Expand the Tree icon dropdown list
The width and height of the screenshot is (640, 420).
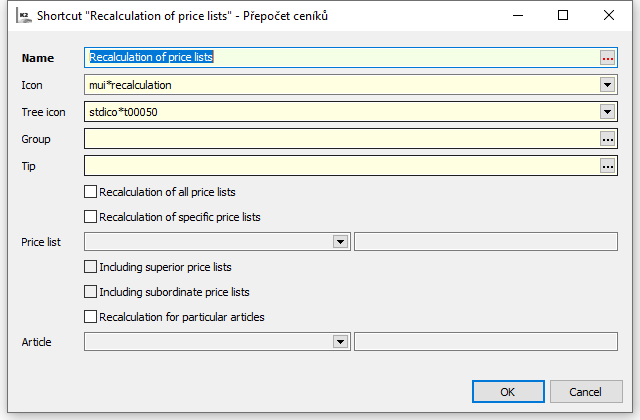click(607, 112)
